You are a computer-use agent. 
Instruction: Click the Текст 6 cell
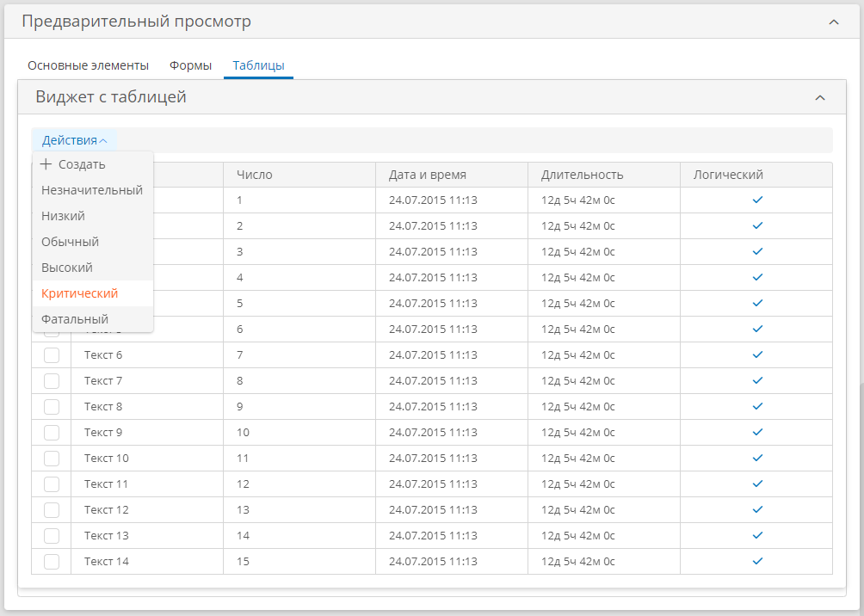(147, 355)
